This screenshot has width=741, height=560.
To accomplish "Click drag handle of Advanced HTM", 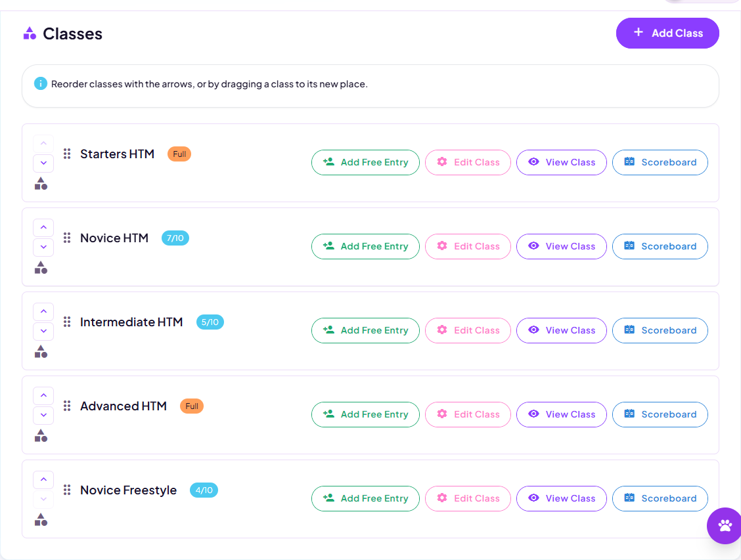I will 67,406.
